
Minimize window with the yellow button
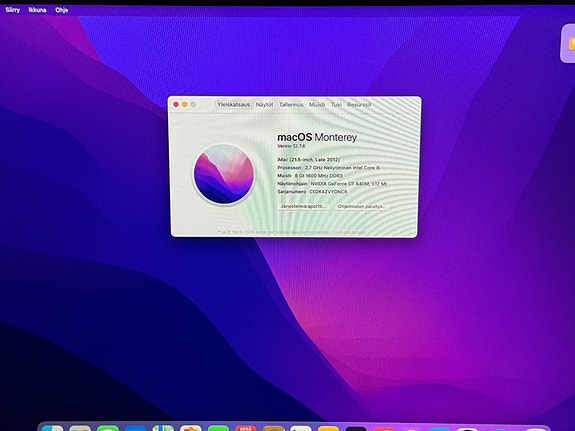pyautogui.click(x=185, y=105)
